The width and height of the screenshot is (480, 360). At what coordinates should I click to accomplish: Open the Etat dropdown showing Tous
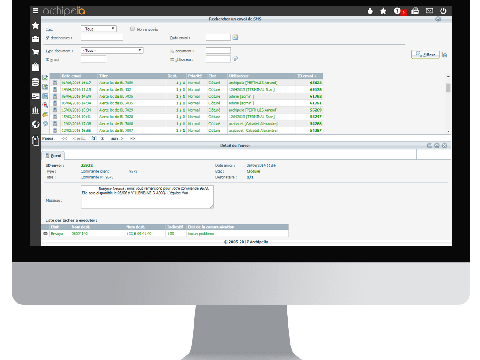click(x=99, y=29)
